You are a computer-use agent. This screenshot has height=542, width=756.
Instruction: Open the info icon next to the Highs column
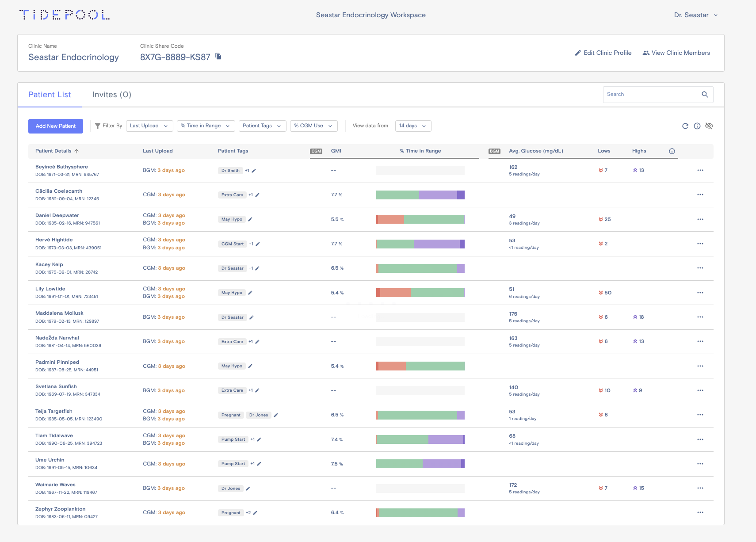pos(672,151)
